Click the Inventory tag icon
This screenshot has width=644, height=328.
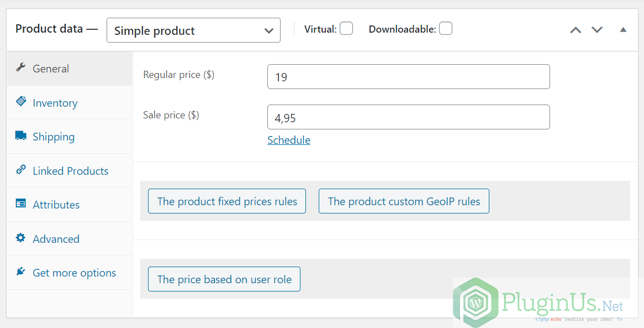coord(20,101)
